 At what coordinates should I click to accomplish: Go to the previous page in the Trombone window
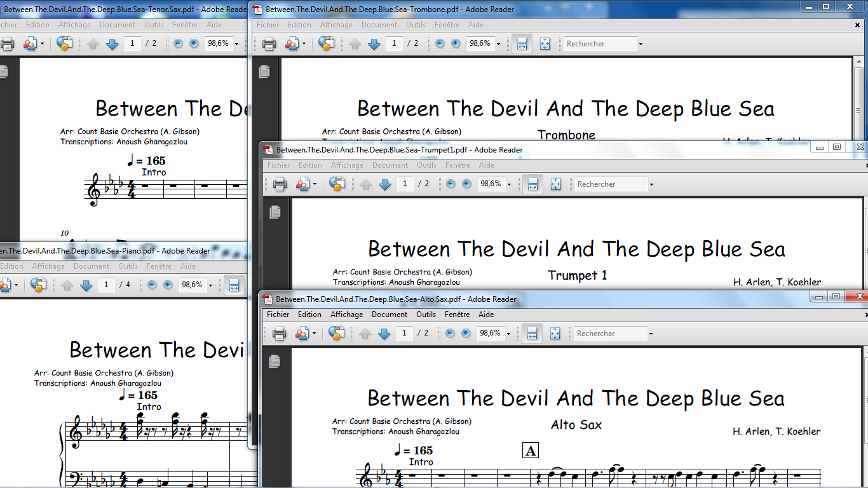[355, 44]
